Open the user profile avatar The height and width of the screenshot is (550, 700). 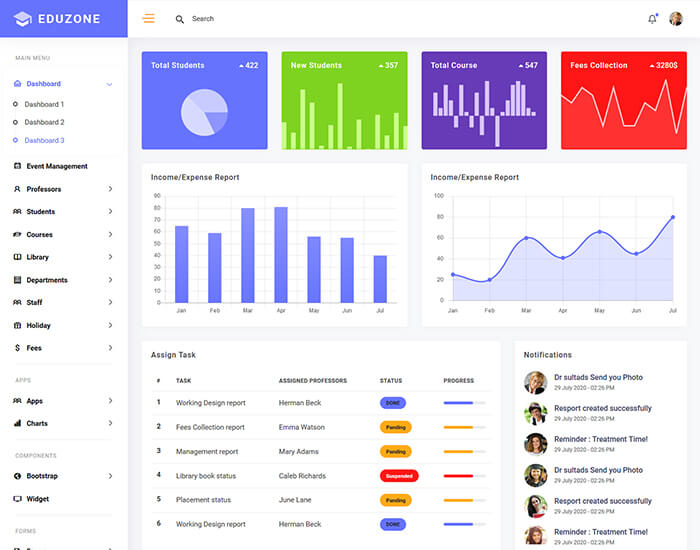(x=675, y=19)
